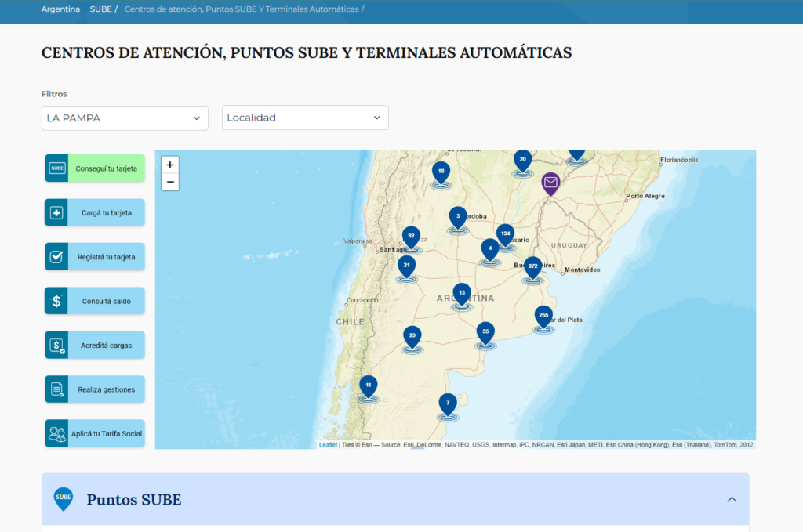Click the page heading Centros de Atención
This screenshot has width=803, height=532.
point(307,52)
